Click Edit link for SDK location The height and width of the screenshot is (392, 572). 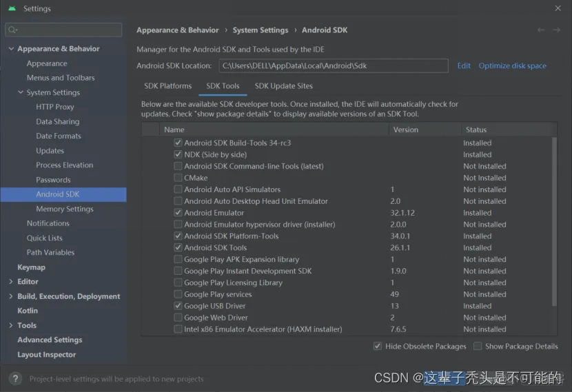(464, 65)
